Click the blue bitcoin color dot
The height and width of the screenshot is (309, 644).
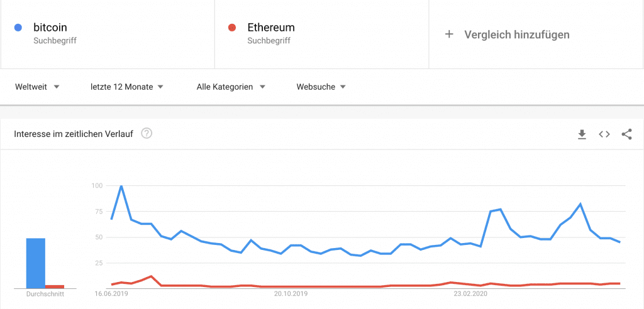[x=18, y=28]
